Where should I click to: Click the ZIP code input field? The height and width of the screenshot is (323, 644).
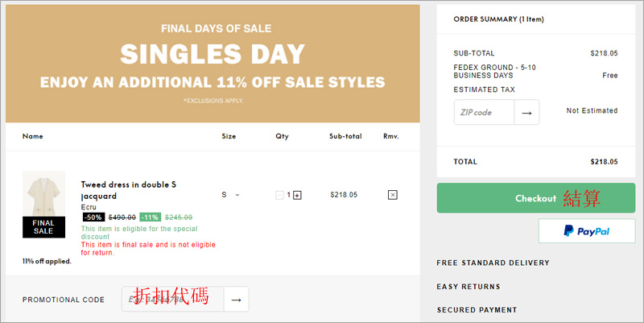coord(484,113)
